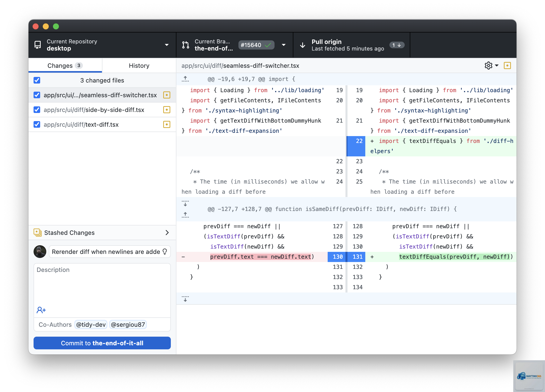Switch to the Changes tab
The image size is (545, 392).
tap(65, 66)
